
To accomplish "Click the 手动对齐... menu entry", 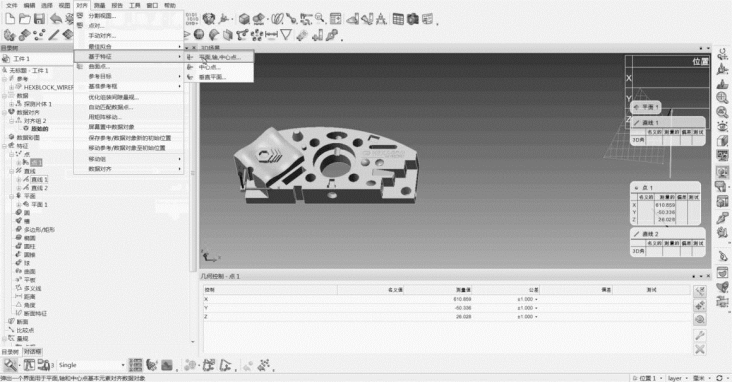I will [x=102, y=35].
